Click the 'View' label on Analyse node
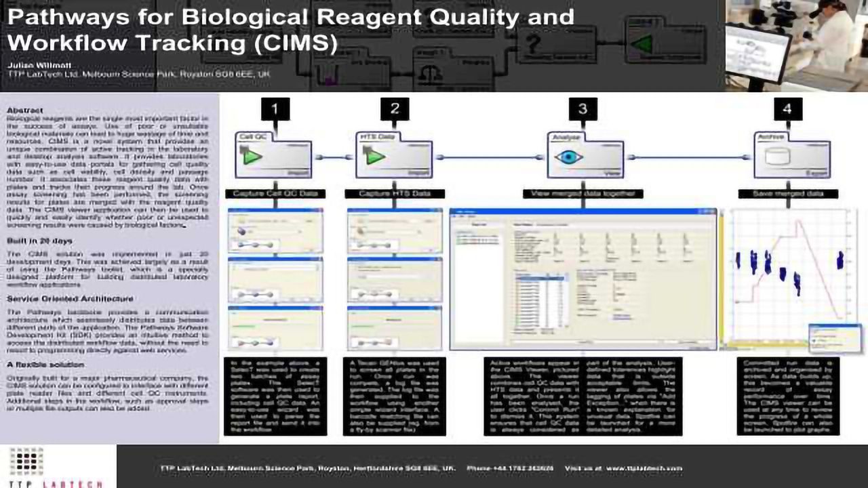This screenshot has height=488, width=868. tap(612, 173)
